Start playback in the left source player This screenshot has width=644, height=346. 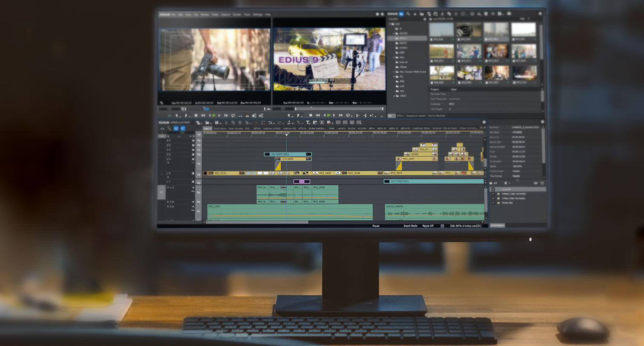pyautogui.click(x=214, y=116)
